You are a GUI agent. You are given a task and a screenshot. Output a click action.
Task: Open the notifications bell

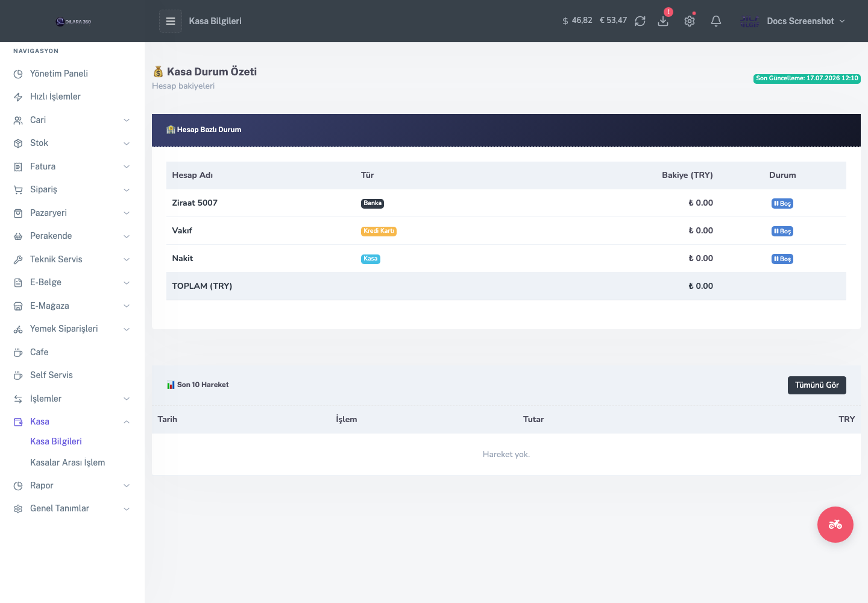pyautogui.click(x=716, y=21)
